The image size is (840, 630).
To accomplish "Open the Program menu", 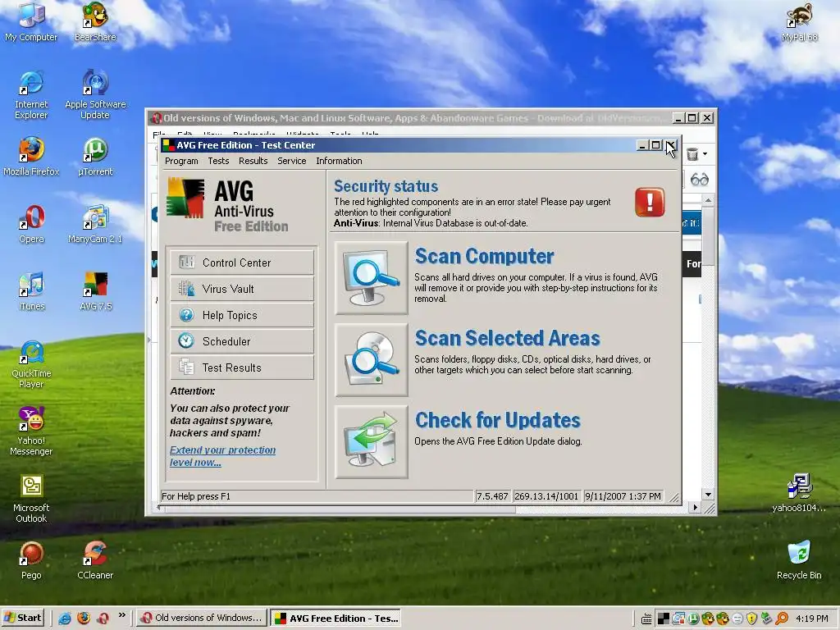I will pyautogui.click(x=181, y=161).
